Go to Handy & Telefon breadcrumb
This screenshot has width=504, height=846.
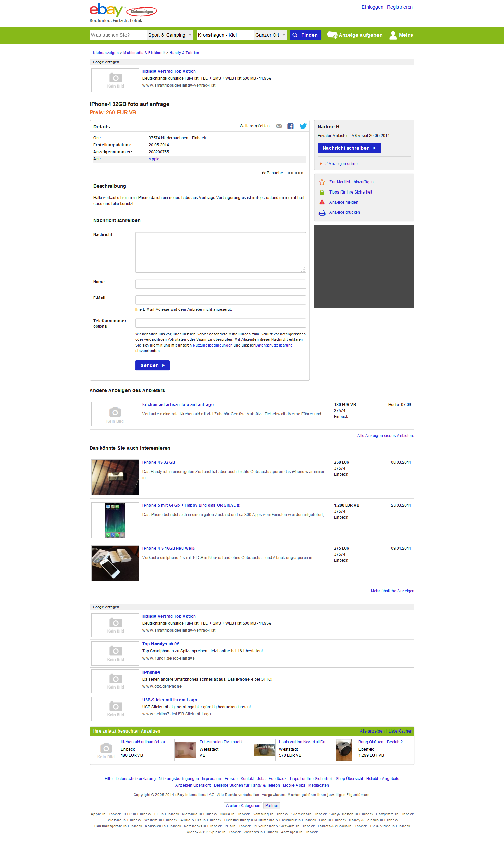184,53
